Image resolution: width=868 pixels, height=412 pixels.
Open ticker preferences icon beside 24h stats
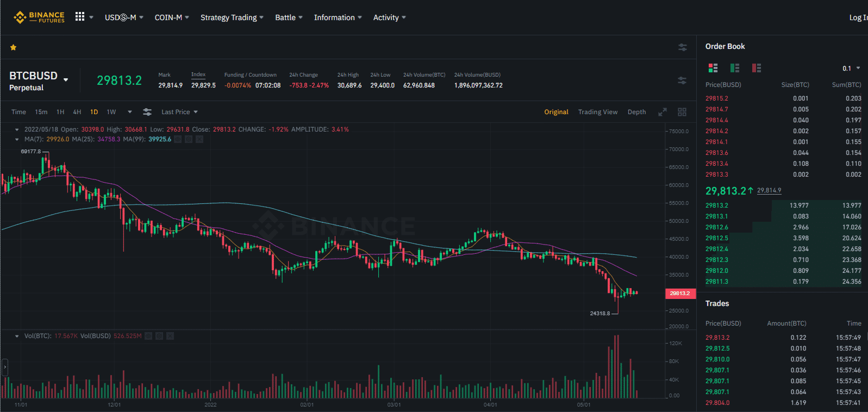(x=682, y=80)
